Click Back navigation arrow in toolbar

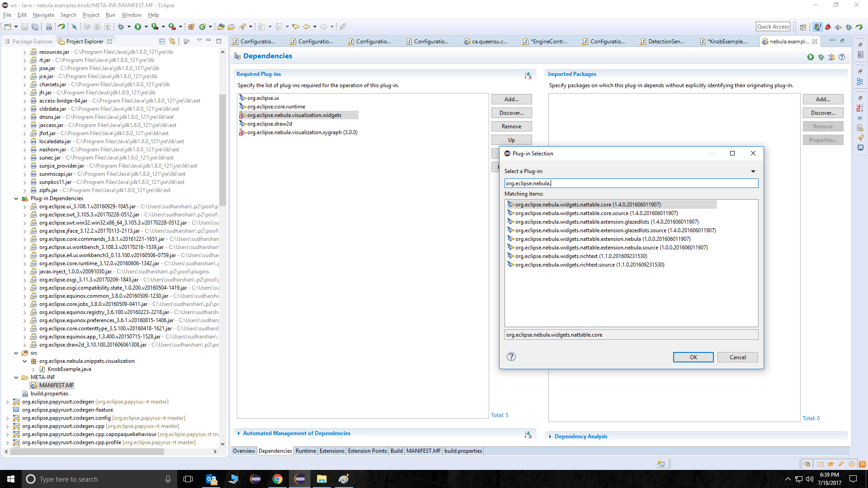(307, 27)
